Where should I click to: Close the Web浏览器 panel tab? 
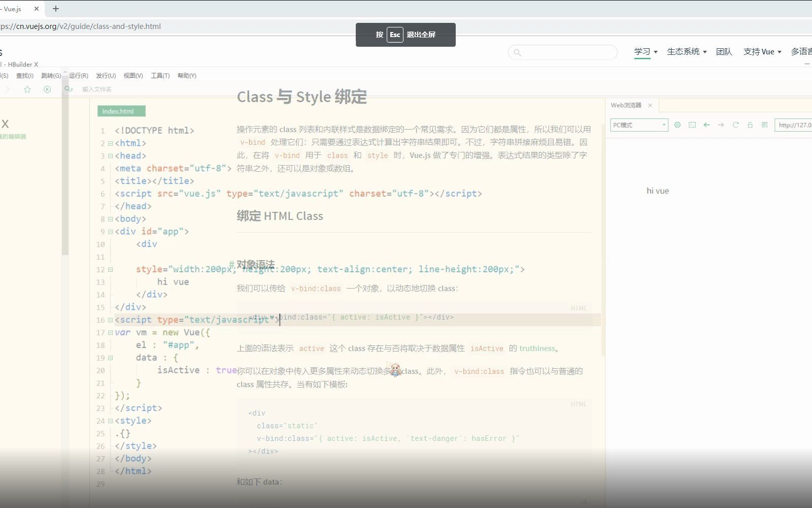click(650, 105)
